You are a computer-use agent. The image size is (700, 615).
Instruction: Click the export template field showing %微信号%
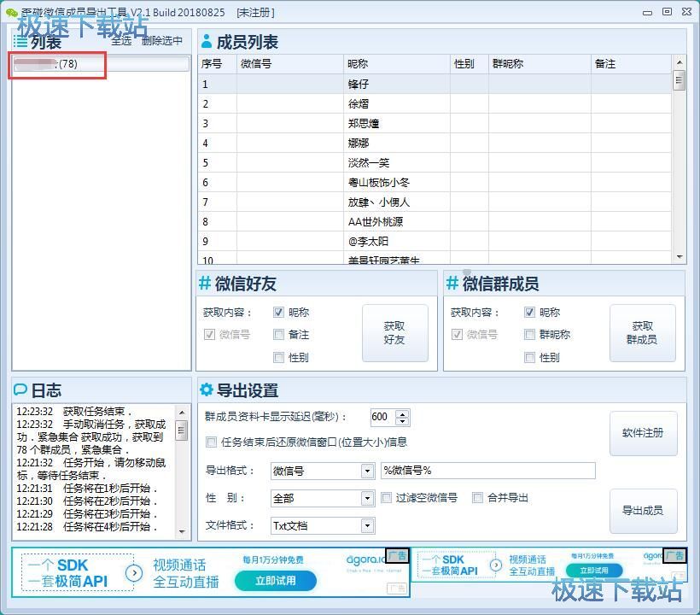pyautogui.click(x=488, y=471)
